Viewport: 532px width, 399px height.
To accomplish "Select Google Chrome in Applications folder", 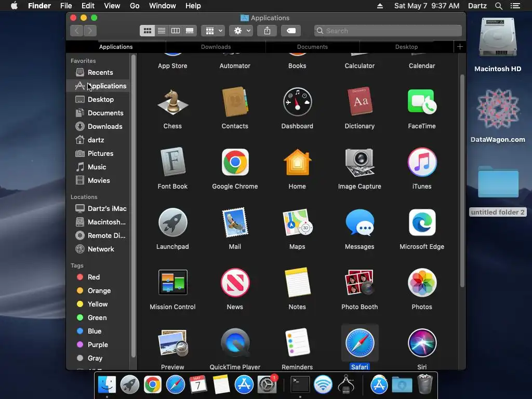I will click(235, 162).
